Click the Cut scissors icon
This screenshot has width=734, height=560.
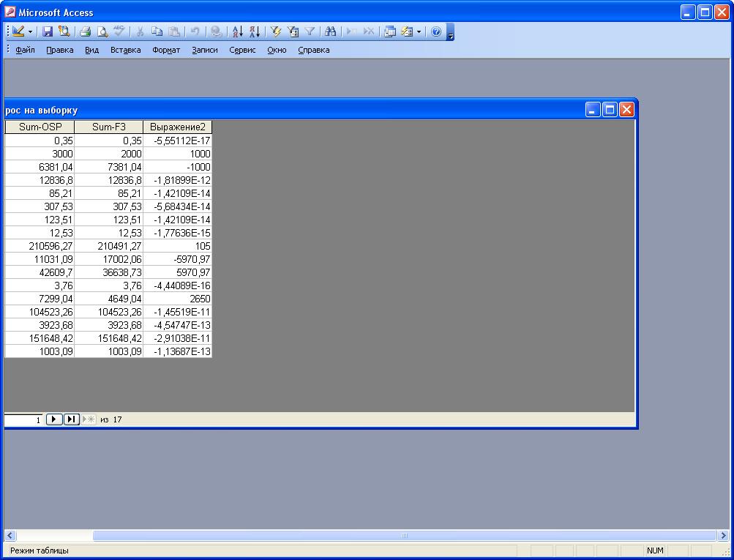[140, 31]
